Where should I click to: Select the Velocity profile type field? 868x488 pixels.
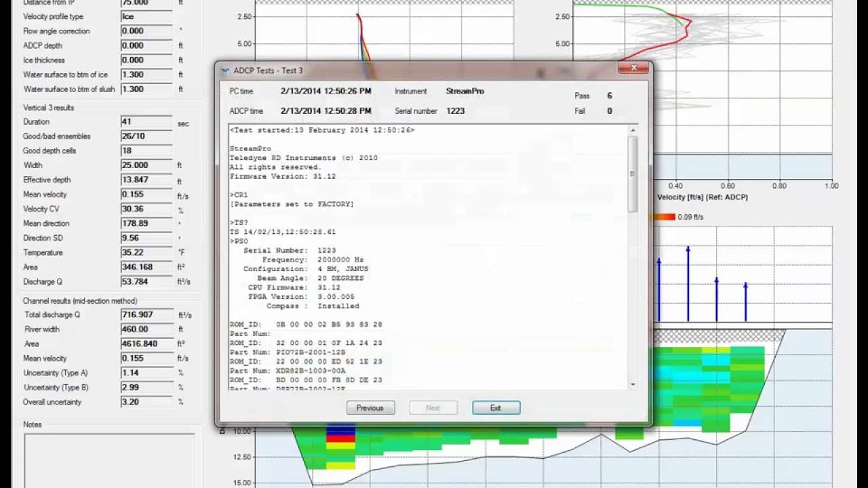(x=146, y=16)
